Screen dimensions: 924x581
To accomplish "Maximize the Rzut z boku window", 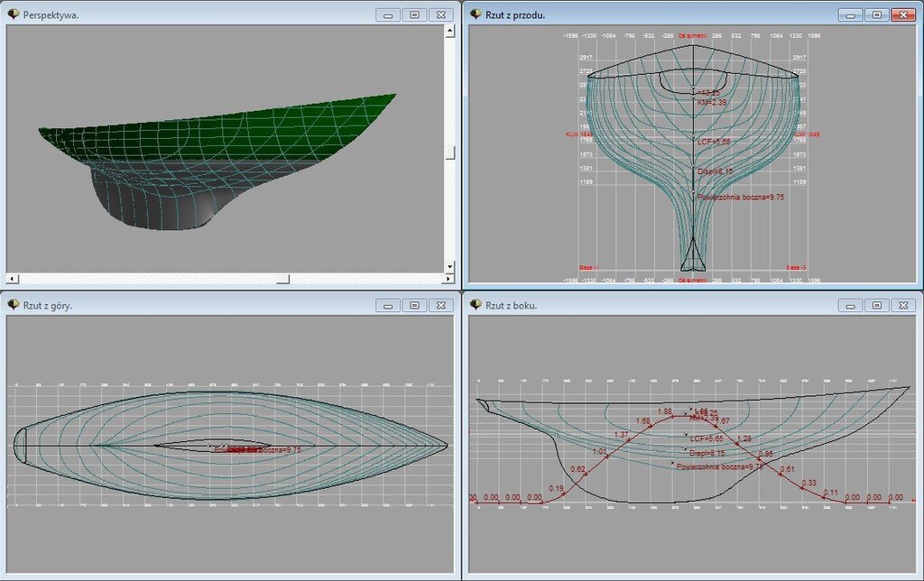I will point(876,305).
